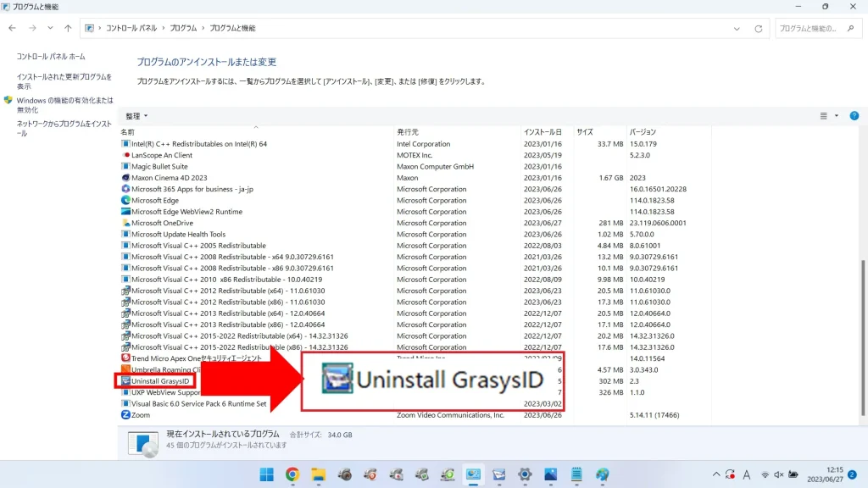Switch IME input mode A indicator

coord(747,474)
